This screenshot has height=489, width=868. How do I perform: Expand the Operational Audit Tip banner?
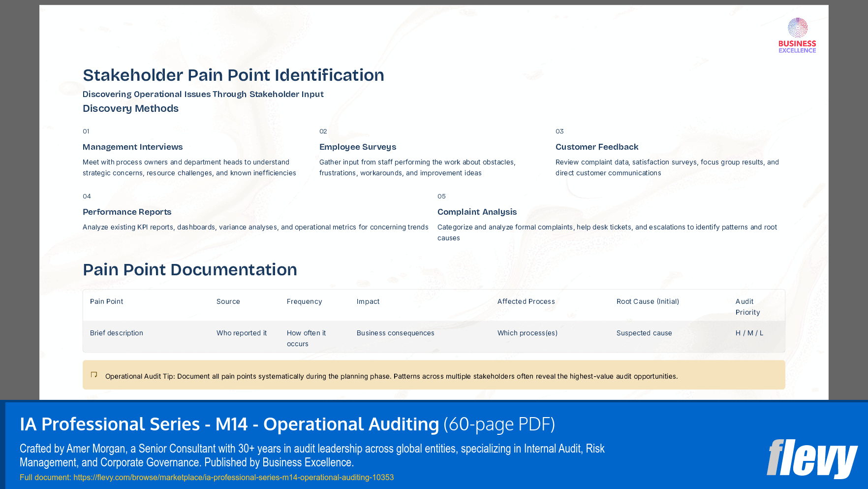pyautogui.click(x=433, y=375)
